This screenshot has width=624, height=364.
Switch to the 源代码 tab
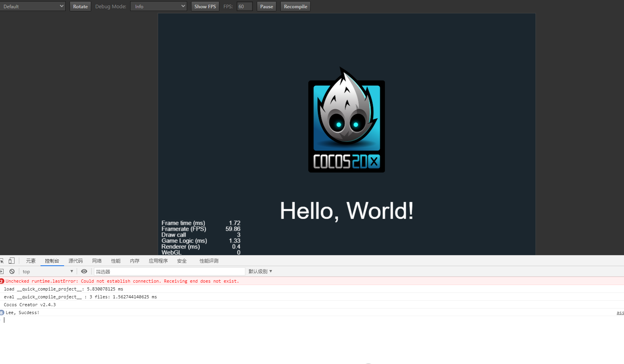point(75,261)
